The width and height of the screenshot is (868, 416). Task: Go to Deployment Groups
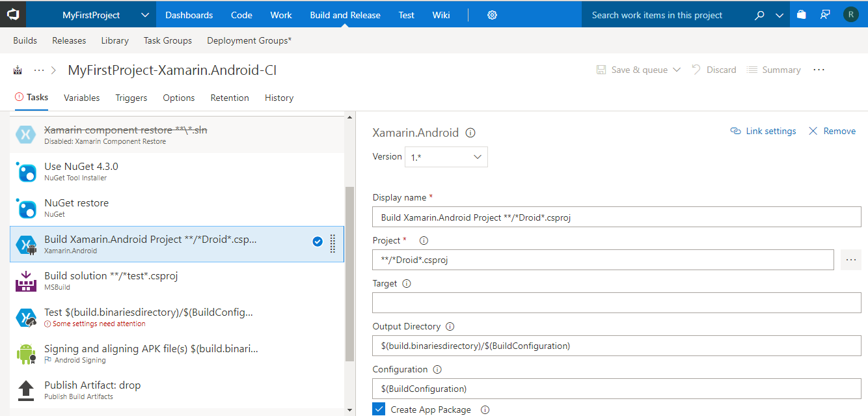click(249, 40)
